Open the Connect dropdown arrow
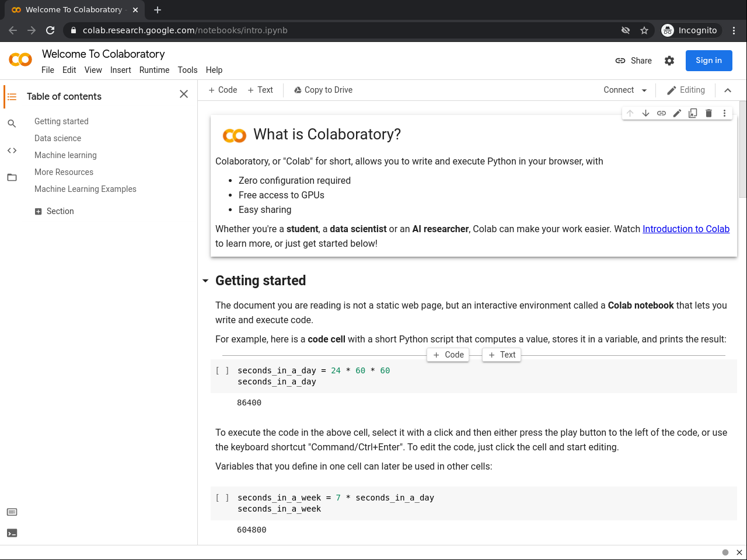Image resolution: width=747 pixels, height=560 pixels. (x=644, y=90)
